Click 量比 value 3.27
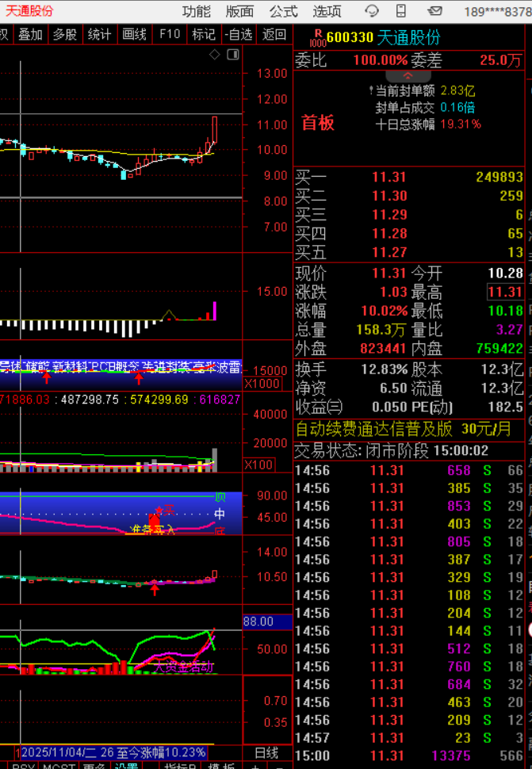 point(510,330)
